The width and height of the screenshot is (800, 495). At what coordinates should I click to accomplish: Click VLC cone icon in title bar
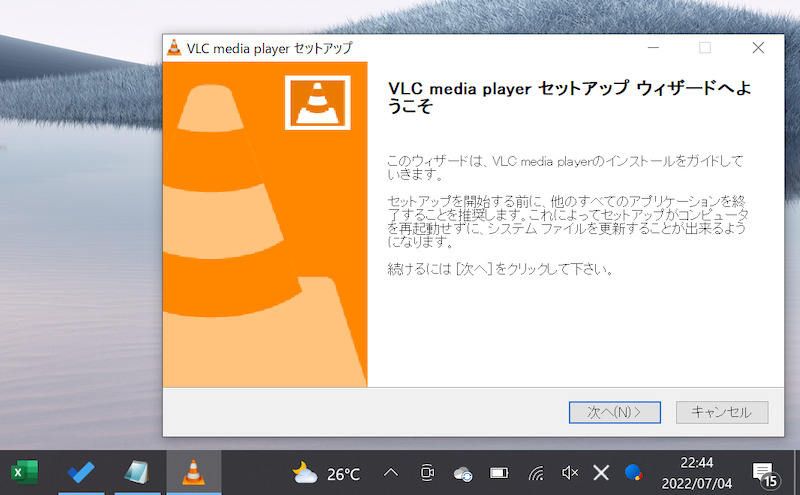(x=174, y=48)
